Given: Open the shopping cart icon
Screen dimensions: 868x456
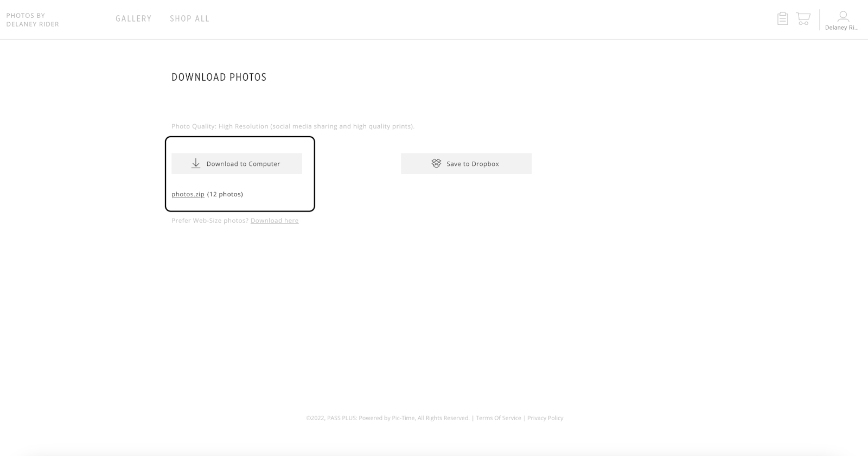Looking at the screenshot, I should 803,18.
